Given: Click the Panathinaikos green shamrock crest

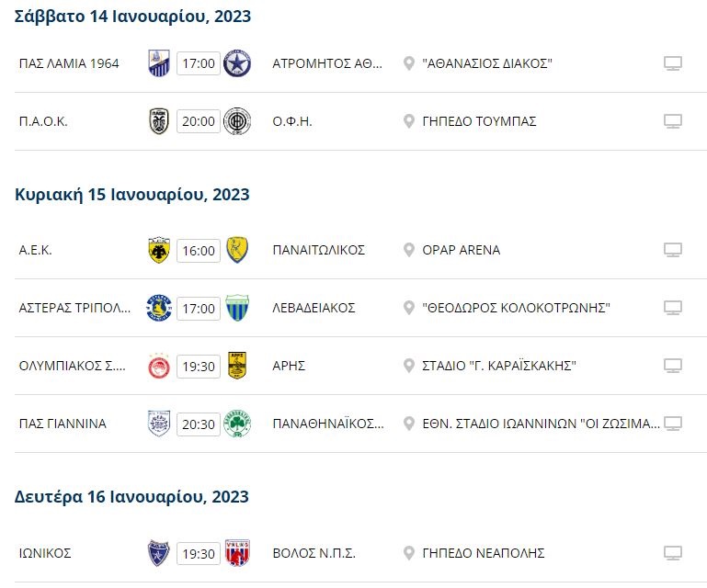Looking at the screenshot, I should pos(237,424).
